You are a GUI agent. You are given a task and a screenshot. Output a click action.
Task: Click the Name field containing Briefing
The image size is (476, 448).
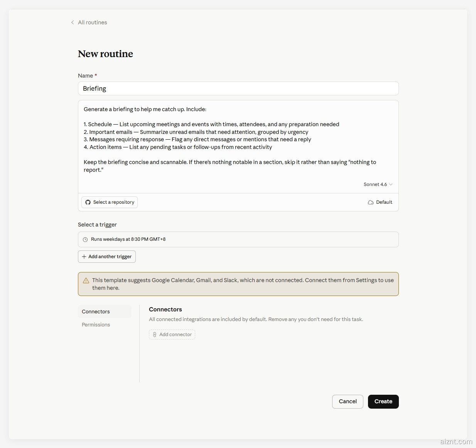[238, 88]
